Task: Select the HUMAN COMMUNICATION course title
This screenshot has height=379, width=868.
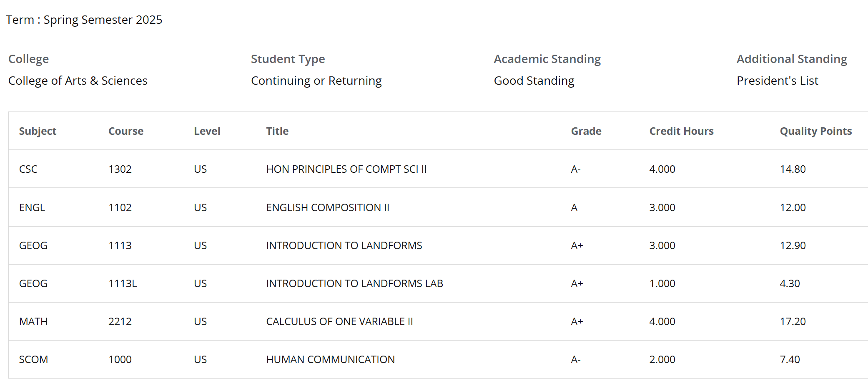Action: (330, 359)
